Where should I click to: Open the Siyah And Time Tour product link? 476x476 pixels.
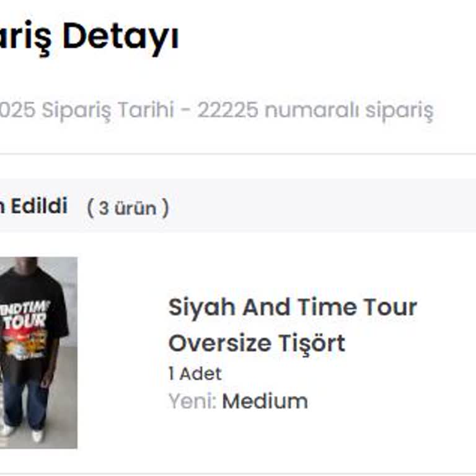click(293, 325)
